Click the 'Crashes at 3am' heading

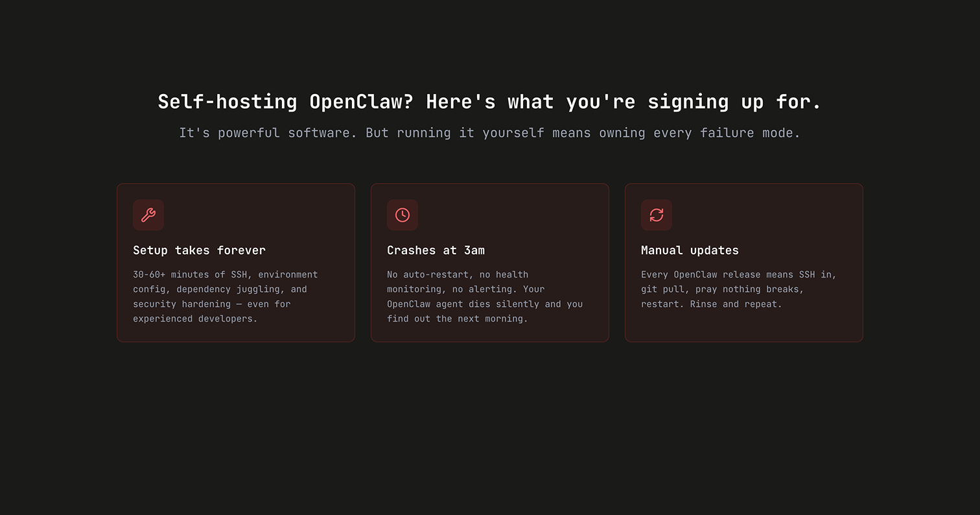click(x=436, y=250)
